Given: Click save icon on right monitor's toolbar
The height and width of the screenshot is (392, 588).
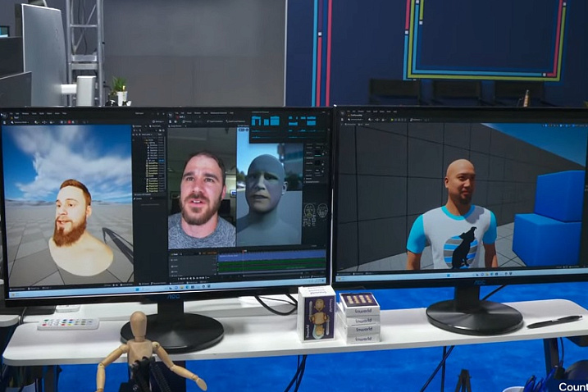Looking at the screenshot, I should [x=342, y=120].
